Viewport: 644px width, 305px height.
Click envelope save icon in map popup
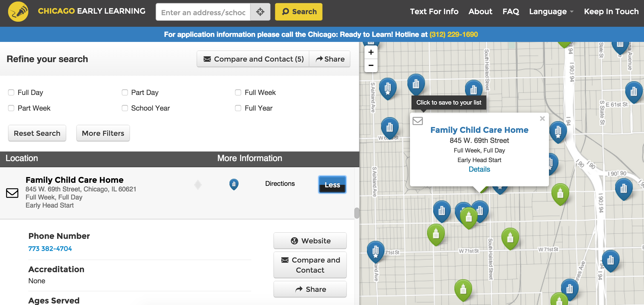click(418, 121)
